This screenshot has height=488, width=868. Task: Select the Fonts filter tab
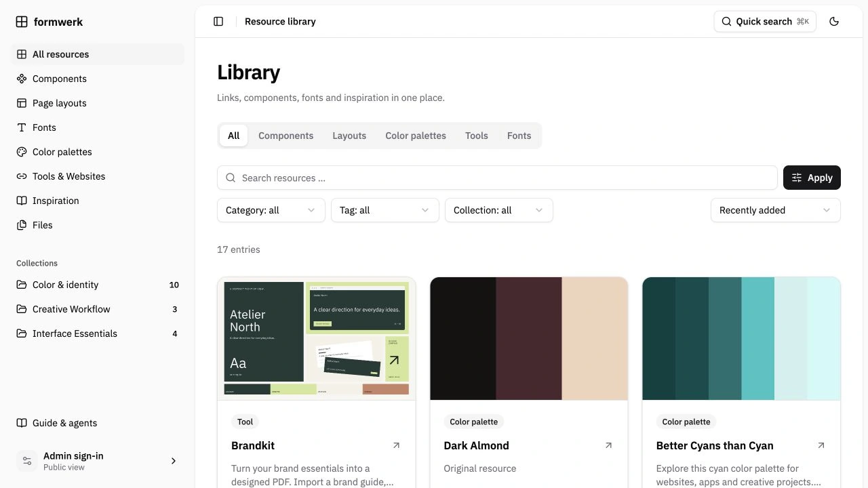click(x=519, y=136)
